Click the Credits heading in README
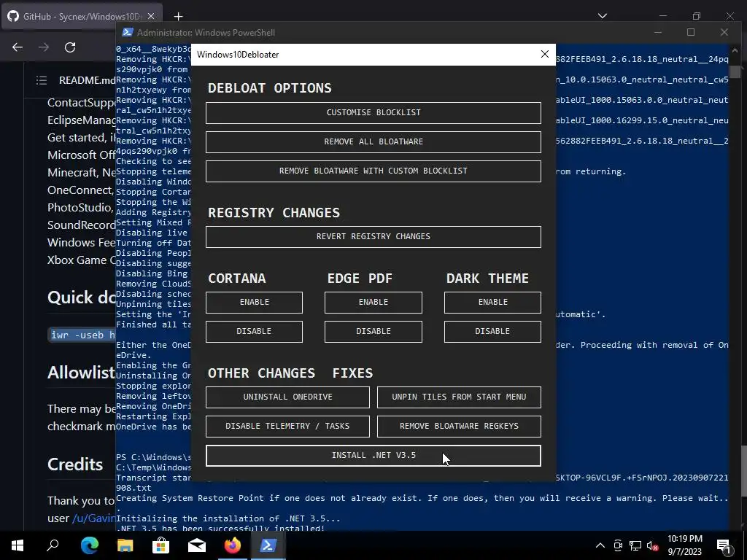The width and height of the screenshot is (747, 560). (75, 464)
